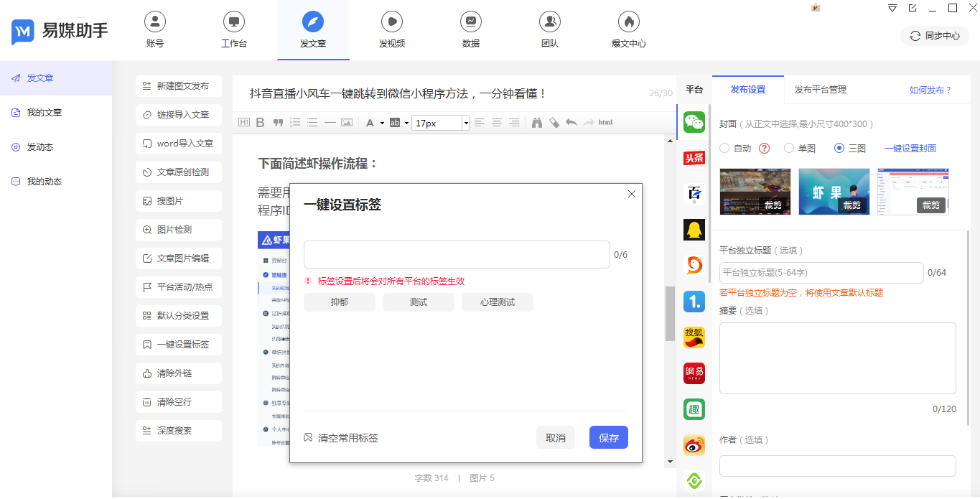Open the font color dropdown arrow

[x=382, y=123]
